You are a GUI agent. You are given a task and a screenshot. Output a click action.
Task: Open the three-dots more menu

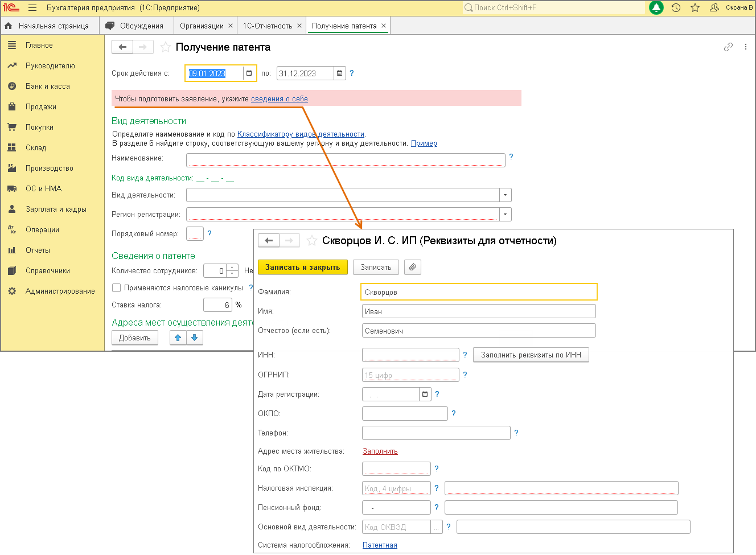click(746, 47)
